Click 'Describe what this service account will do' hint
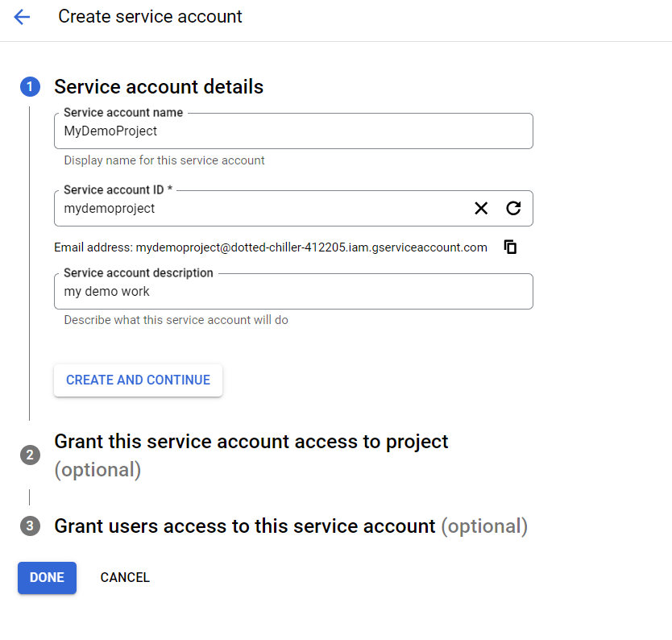This screenshot has width=672, height=640. pyautogui.click(x=176, y=320)
